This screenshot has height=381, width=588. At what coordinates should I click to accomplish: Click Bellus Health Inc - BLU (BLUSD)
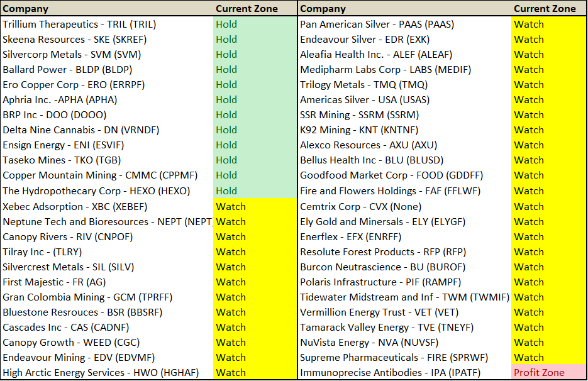tap(404, 160)
